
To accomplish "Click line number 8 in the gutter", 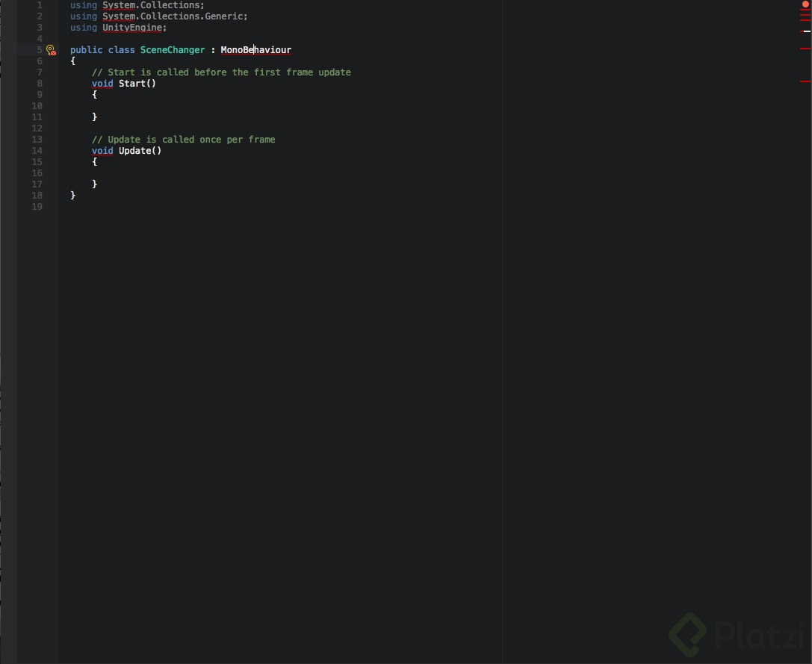I will [40, 84].
